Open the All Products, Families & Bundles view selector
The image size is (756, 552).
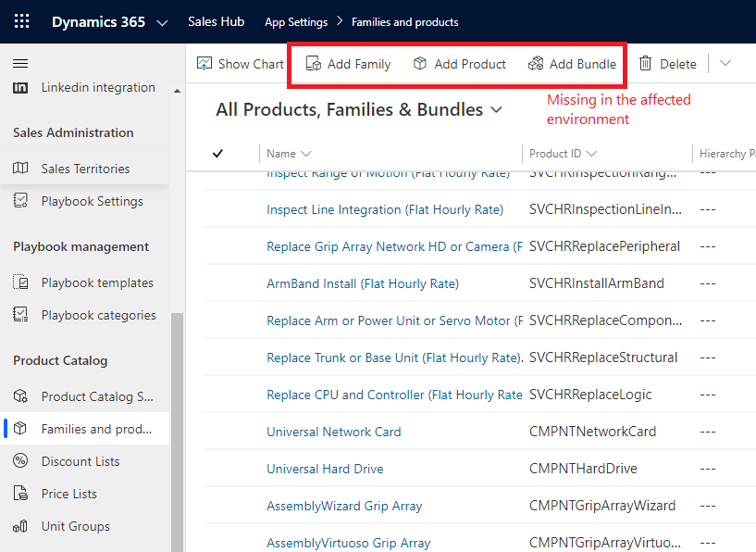click(x=497, y=110)
